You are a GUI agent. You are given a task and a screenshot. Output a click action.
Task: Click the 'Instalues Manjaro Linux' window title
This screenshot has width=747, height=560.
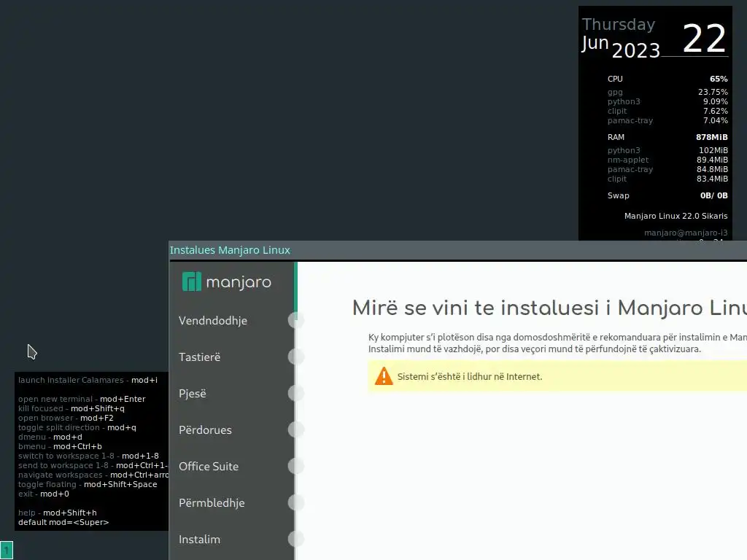click(x=230, y=250)
